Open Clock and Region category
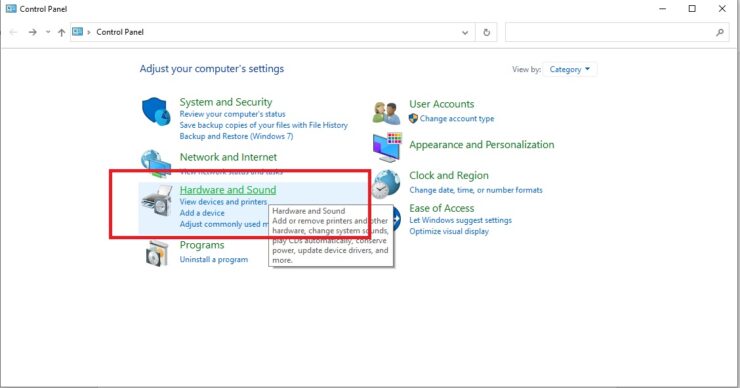This screenshot has height=388, width=740. tap(448, 176)
